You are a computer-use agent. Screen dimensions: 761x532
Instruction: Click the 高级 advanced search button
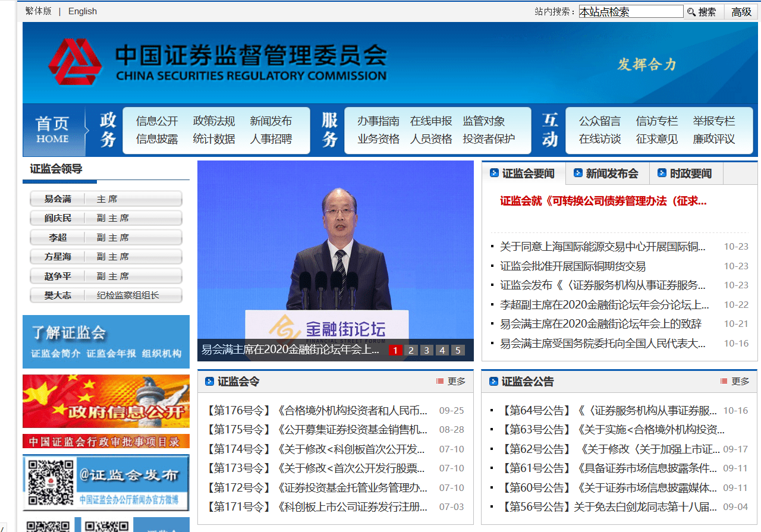[741, 12]
